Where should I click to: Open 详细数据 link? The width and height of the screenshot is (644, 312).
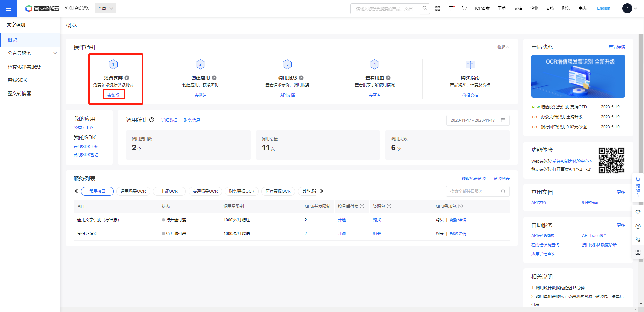click(169, 120)
